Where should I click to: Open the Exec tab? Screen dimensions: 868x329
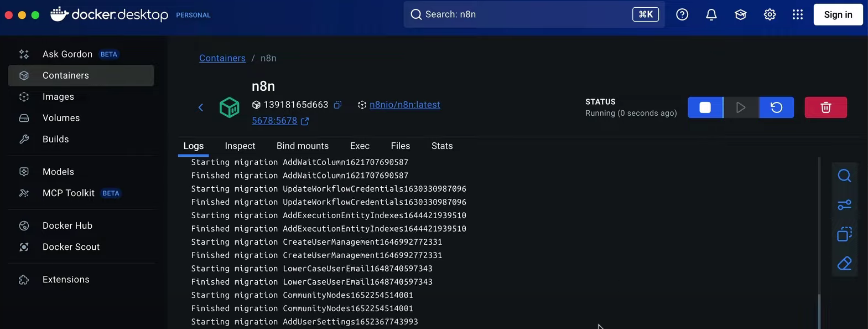[x=360, y=146]
